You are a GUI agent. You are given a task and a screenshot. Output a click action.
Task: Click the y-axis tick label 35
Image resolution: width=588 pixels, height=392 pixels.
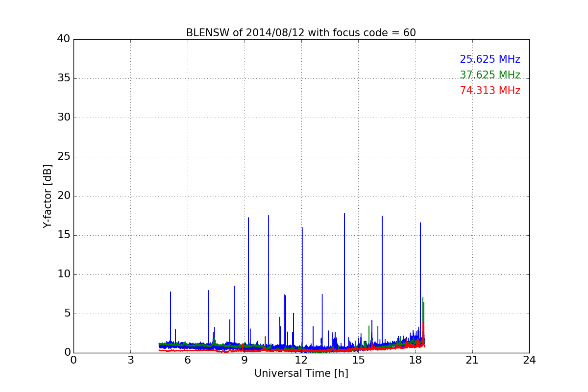pos(64,78)
